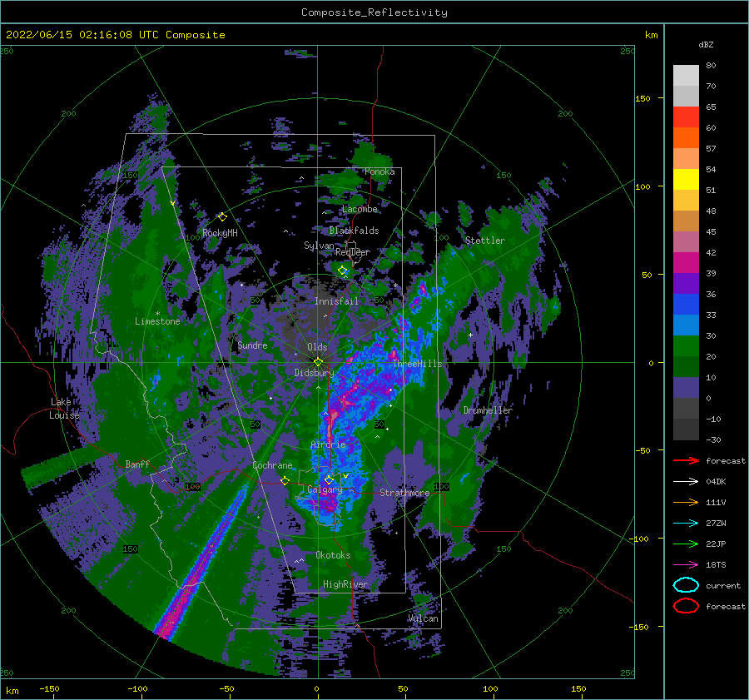This screenshot has height=700, width=749.
Task: Click the 18TS legend text
Action: [x=716, y=565]
